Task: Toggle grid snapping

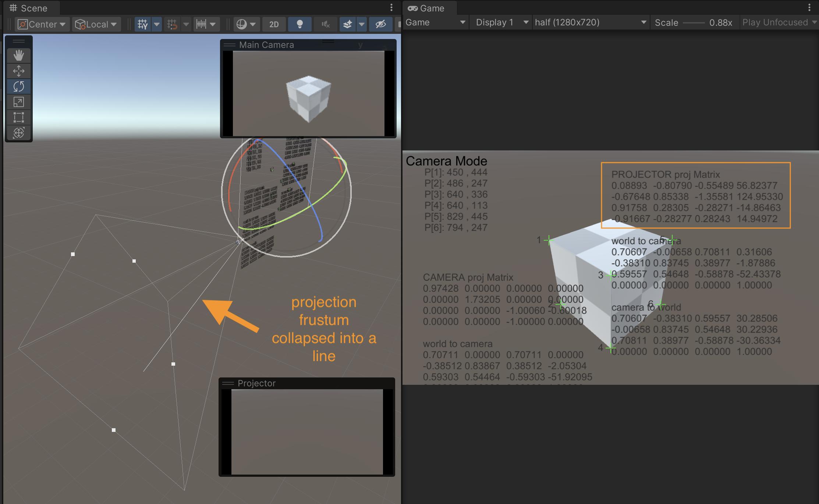Action: pyautogui.click(x=172, y=24)
